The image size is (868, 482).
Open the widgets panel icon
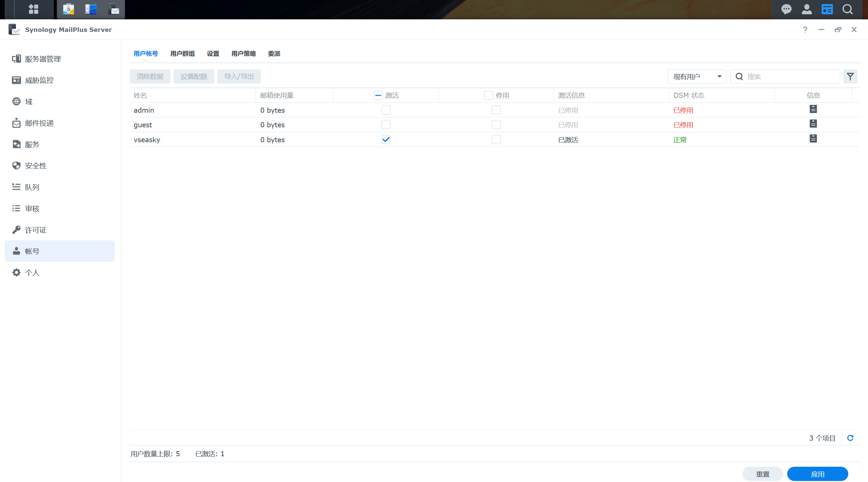click(x=827, y=9)
